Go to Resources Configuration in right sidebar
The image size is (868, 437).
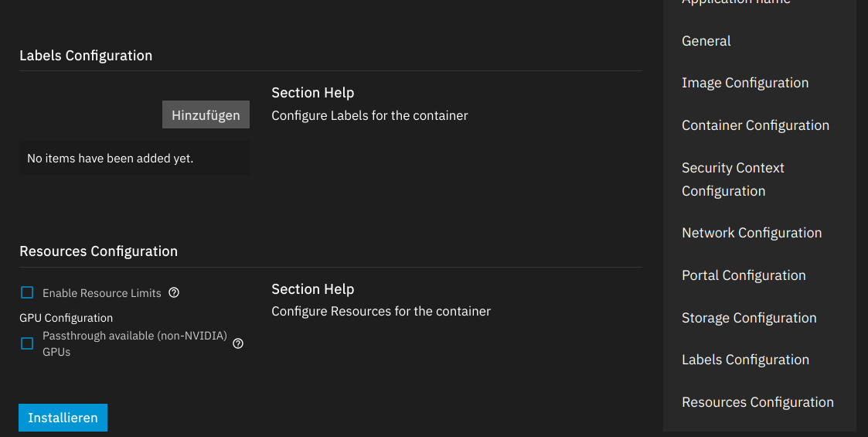click(757, 402)
